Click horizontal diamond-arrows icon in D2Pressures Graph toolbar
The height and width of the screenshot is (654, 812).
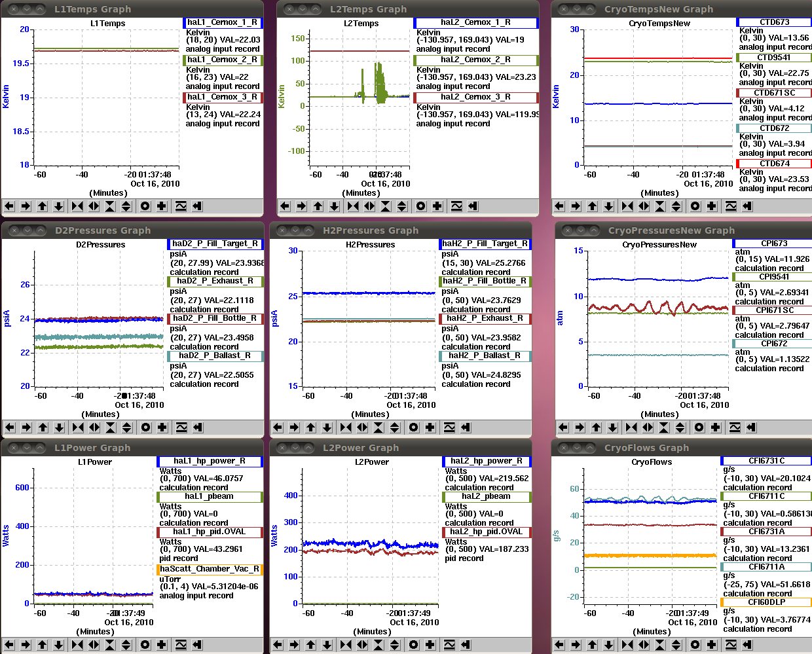coord(94,427)
